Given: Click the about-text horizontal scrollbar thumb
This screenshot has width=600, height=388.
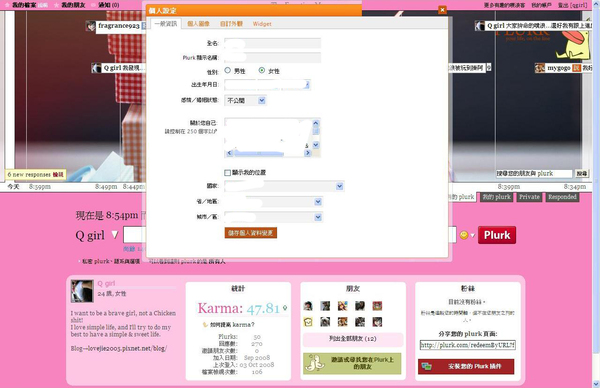Looking at the screenshot, I should 259,153.
